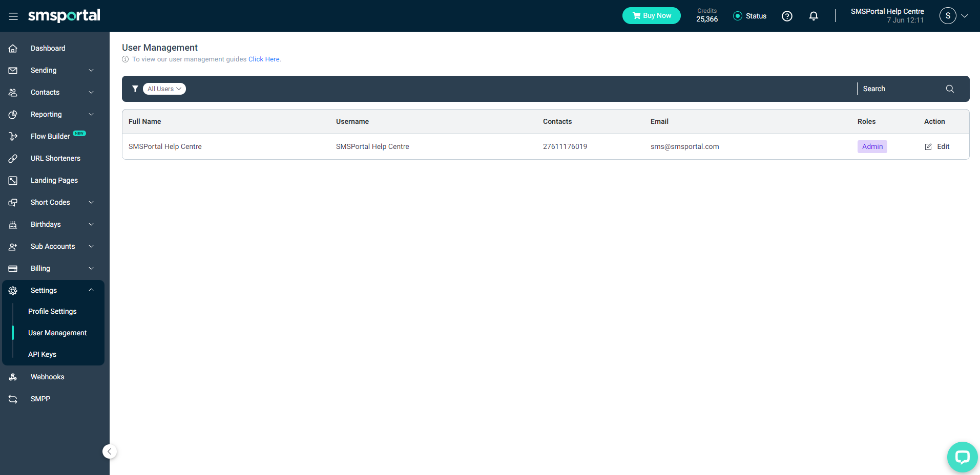Click the Webhooks icon
980x475 pixels.
pyautogui.click(x=13, y=377)
